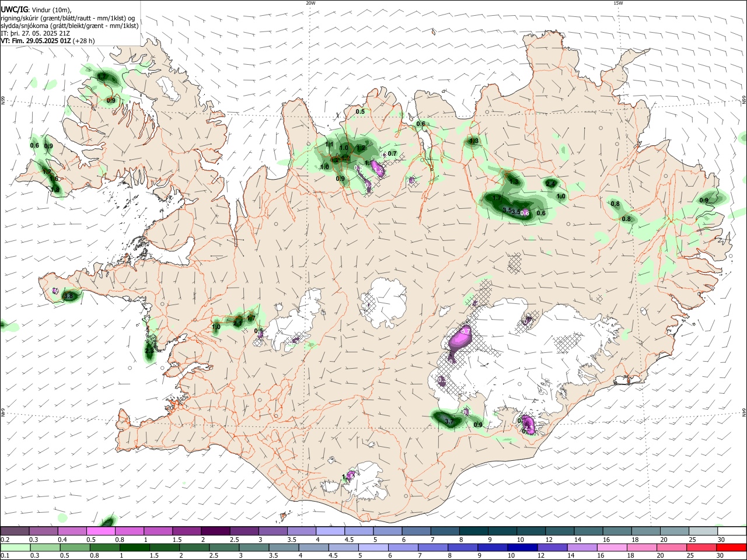
Task: Click the red 25–30 rain legend swatch
Action: click(701, 547)
